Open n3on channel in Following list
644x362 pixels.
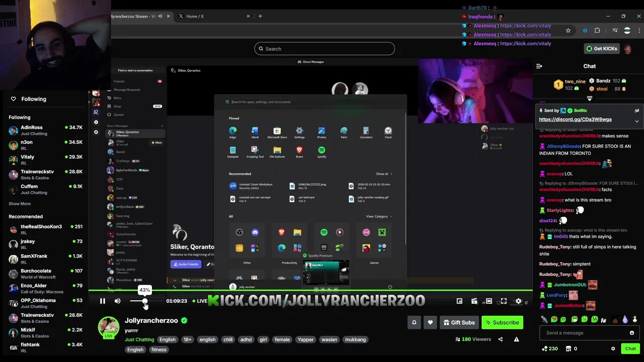click(x=45, y=145)
